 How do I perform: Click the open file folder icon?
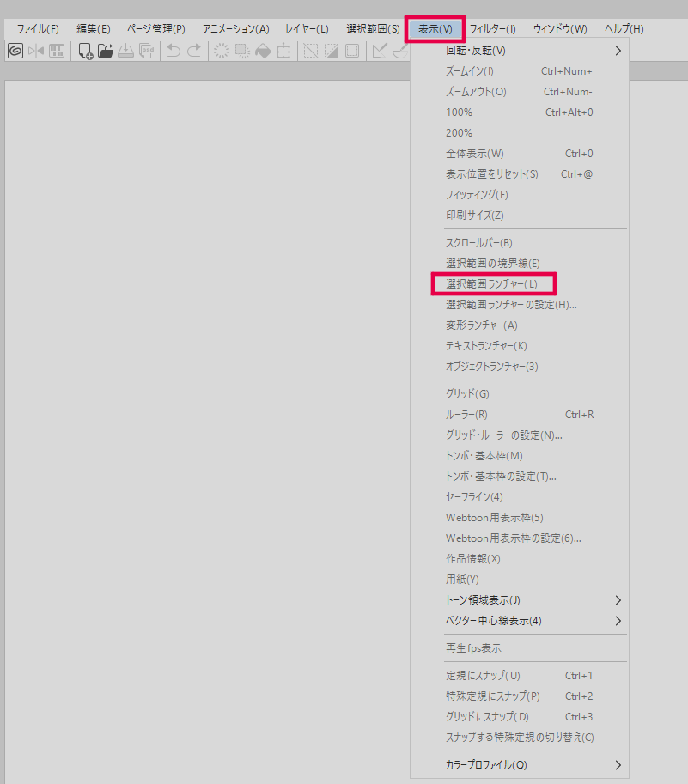106,51
